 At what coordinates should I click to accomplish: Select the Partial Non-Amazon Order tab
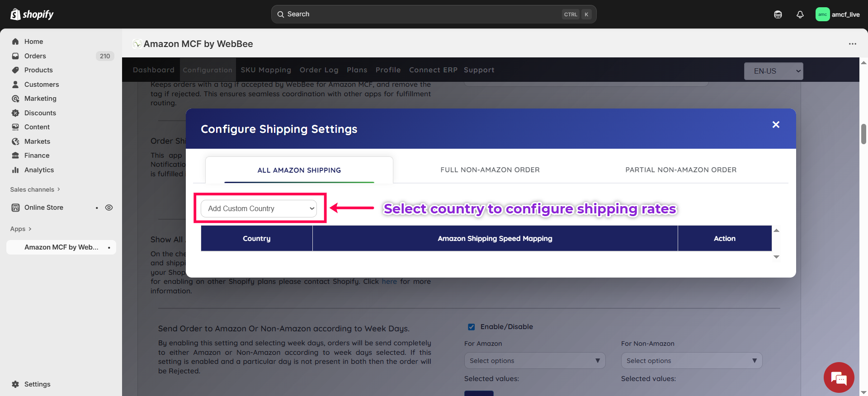coord(680,170)
